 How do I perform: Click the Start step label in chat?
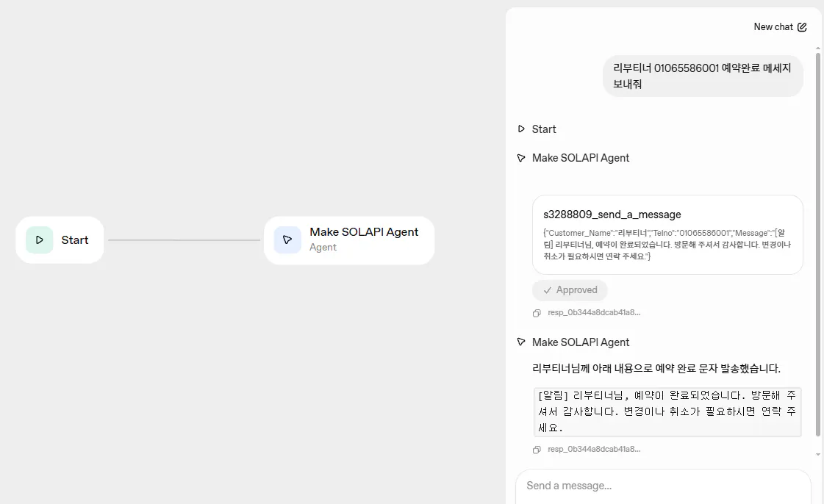point(544,129)
